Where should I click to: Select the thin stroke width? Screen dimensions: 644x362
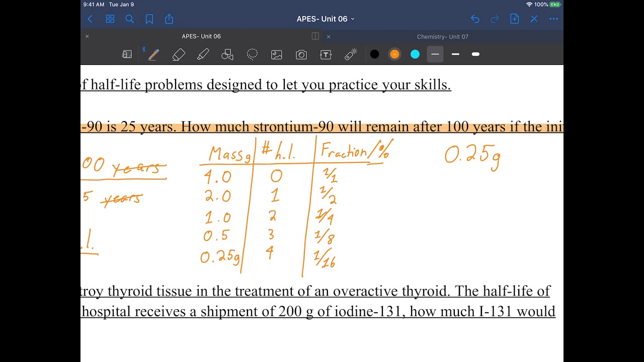coord(435,54)
